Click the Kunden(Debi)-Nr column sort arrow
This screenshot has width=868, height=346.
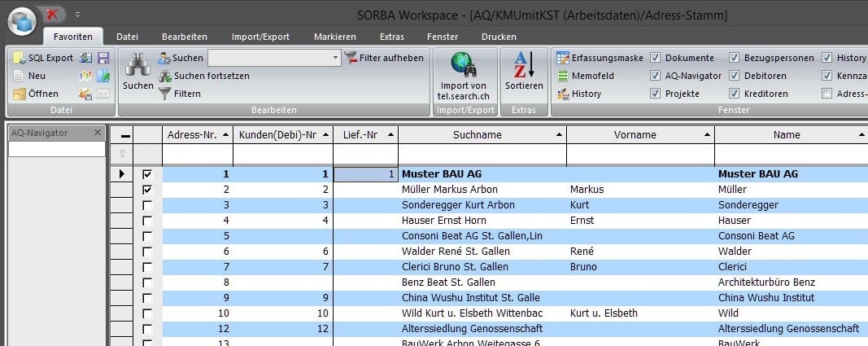click(x=325, y=134)
